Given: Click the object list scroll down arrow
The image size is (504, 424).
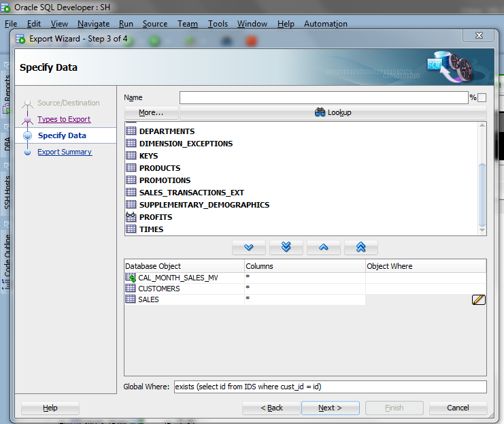Looking at the screenshot, I should tap(482, 230).
